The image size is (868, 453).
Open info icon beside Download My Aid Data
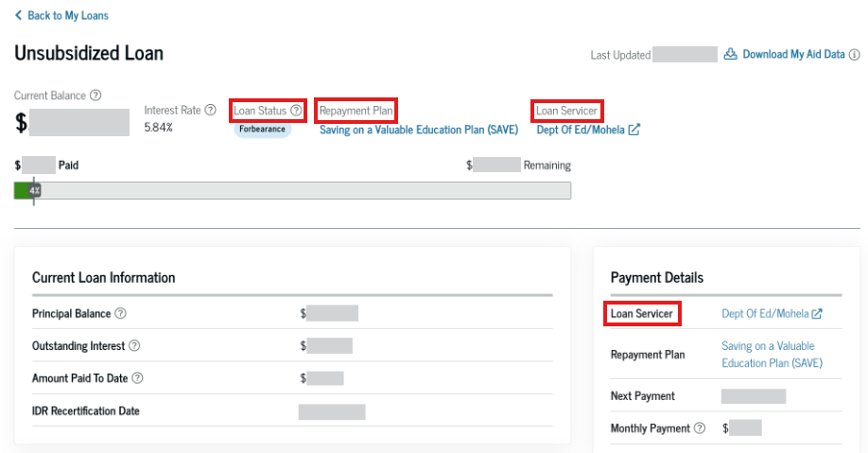(855, 54)
